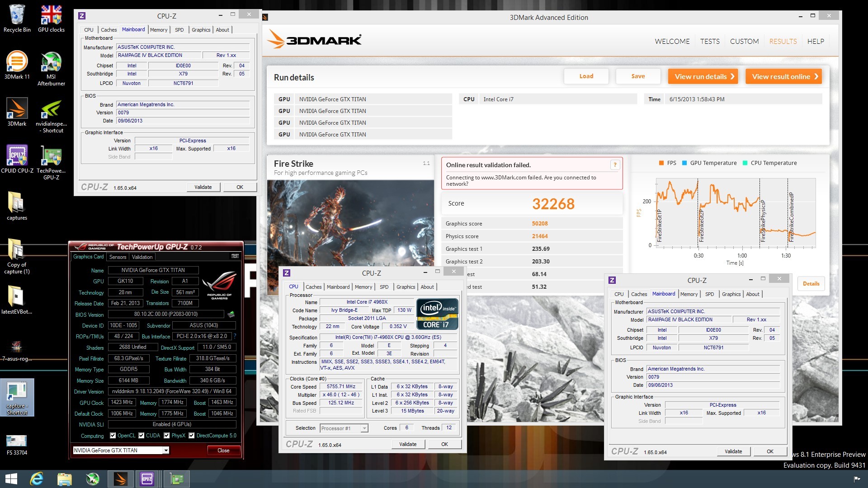This screenshot has height=488, width=868.
Task: Open the Action Center flag in tray
Action: point(857,479)
